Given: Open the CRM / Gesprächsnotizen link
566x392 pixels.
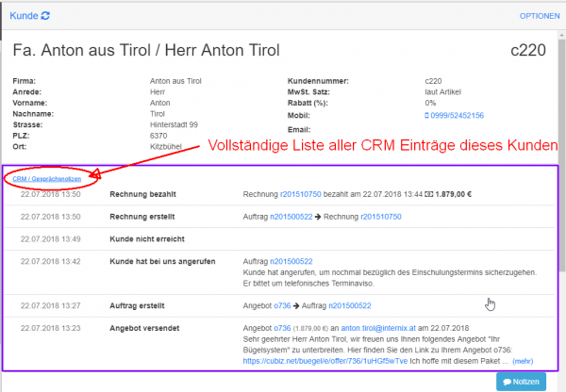Looking at the screenshot, I should pos(47,178).
